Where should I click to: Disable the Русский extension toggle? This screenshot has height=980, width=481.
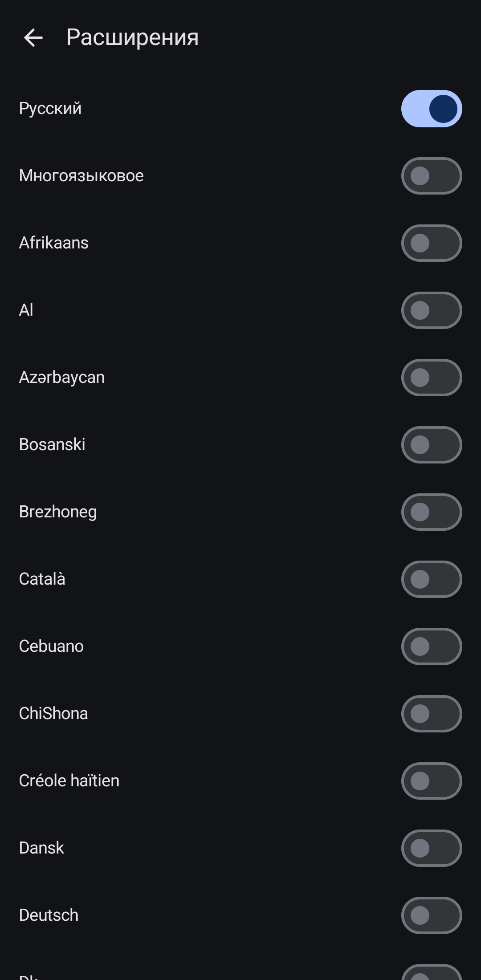tap(431, 109)
